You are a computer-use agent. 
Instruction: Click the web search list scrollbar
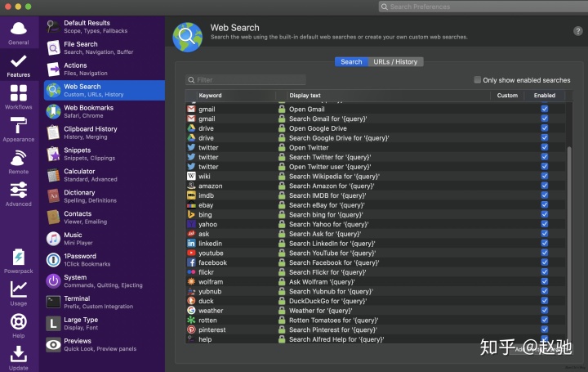click(569, 244)
